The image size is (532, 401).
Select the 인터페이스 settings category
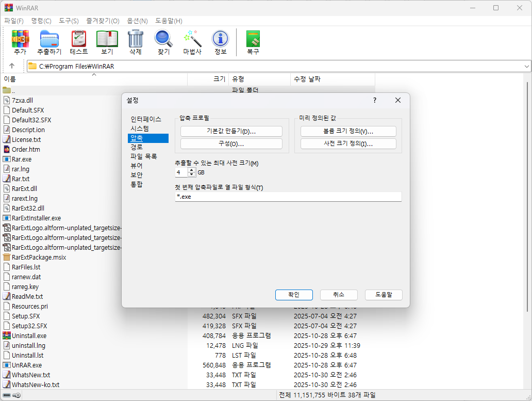pyautogui.click(x=146, y=119)
